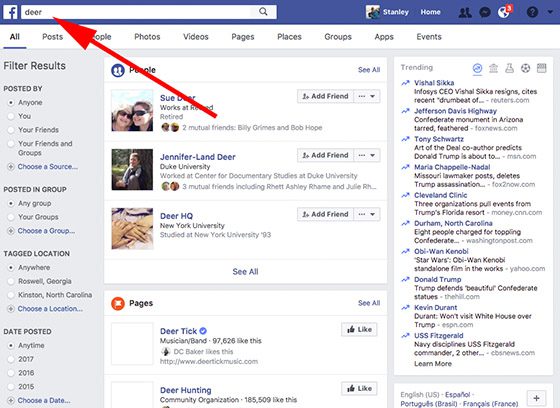Open the notifications globe icon
Image resolution: width=560 pixels, height=408 pixels.
[x=504, y=13]
